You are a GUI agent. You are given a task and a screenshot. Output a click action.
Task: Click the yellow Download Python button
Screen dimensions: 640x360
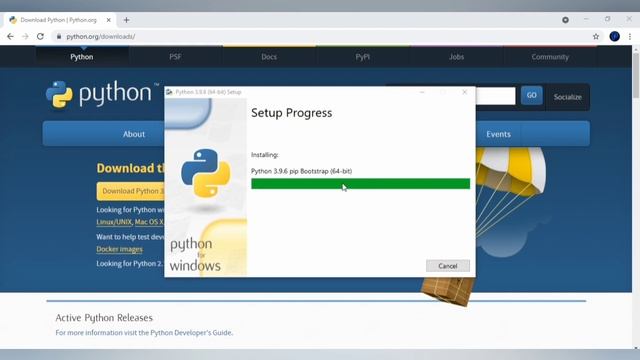131,191
